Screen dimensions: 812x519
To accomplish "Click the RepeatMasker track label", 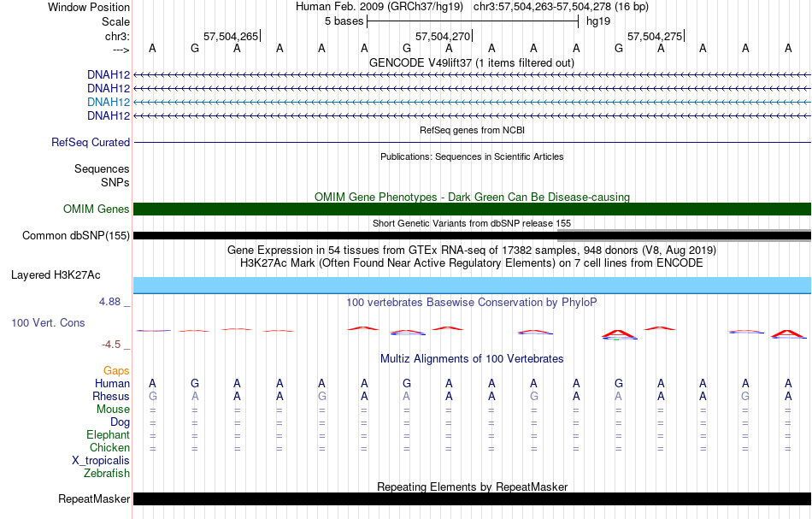I will [94, 498].
